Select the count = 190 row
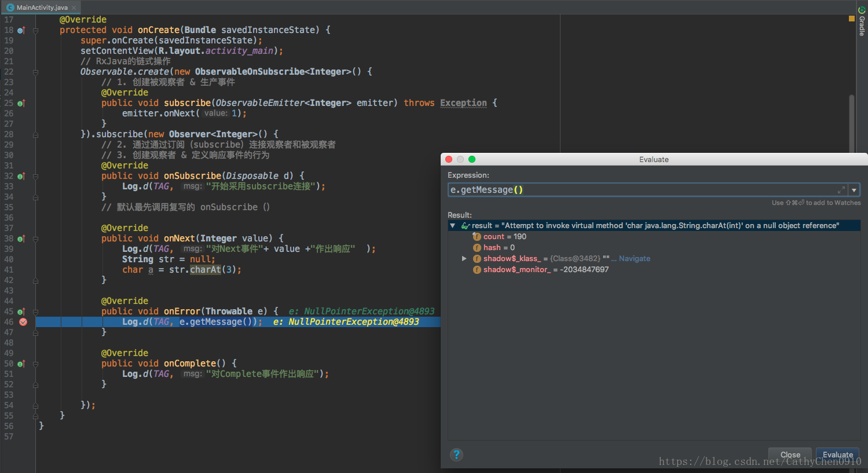 654,237
